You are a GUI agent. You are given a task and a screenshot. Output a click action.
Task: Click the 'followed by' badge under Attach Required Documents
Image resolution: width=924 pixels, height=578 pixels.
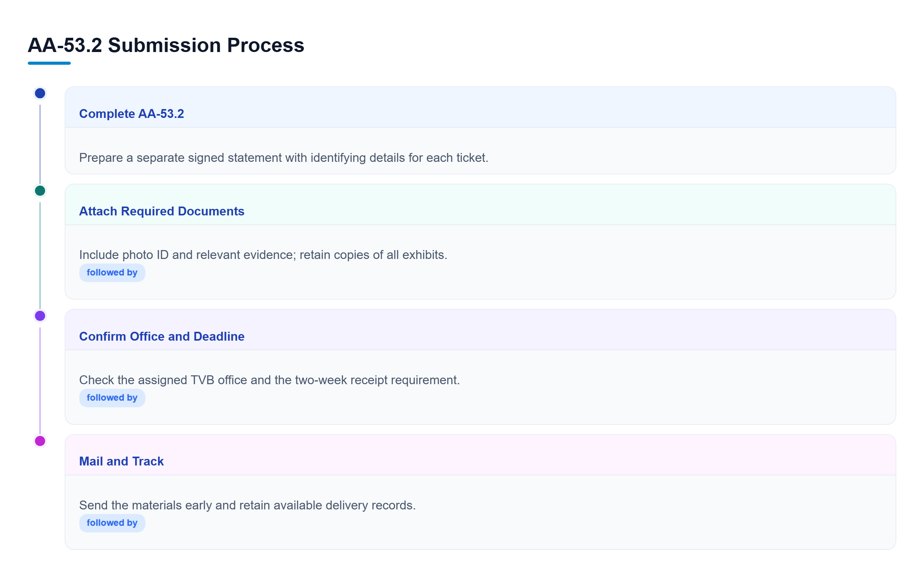112,273
